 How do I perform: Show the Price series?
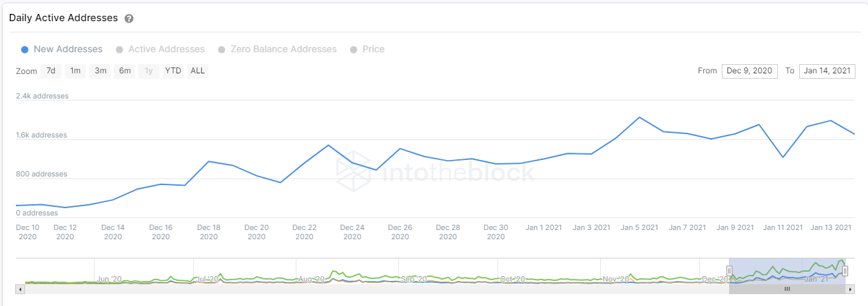coord(367,49)
